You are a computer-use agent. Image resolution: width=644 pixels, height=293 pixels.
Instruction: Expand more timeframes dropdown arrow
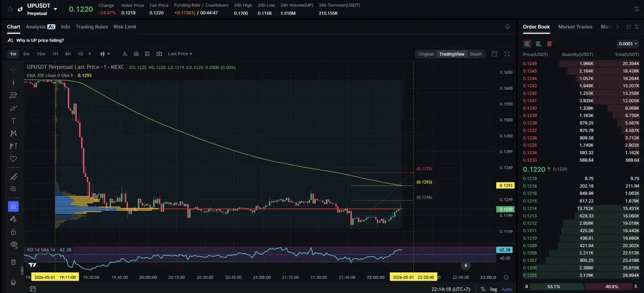(90, 54)
